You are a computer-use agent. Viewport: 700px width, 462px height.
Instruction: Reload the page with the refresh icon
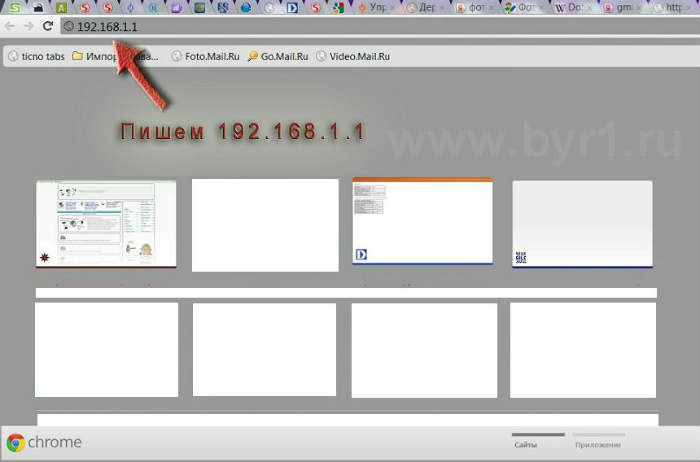tap(48, 26)
